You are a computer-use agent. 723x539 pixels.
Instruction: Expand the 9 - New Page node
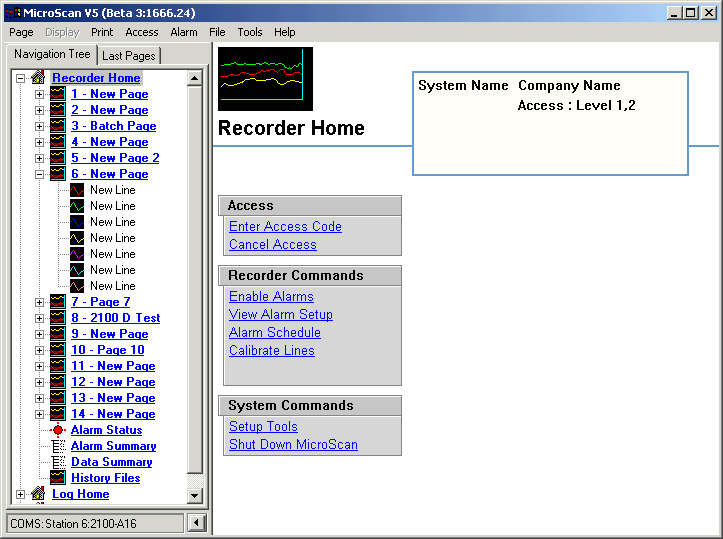pyautogui.click(x=40, y=334)
